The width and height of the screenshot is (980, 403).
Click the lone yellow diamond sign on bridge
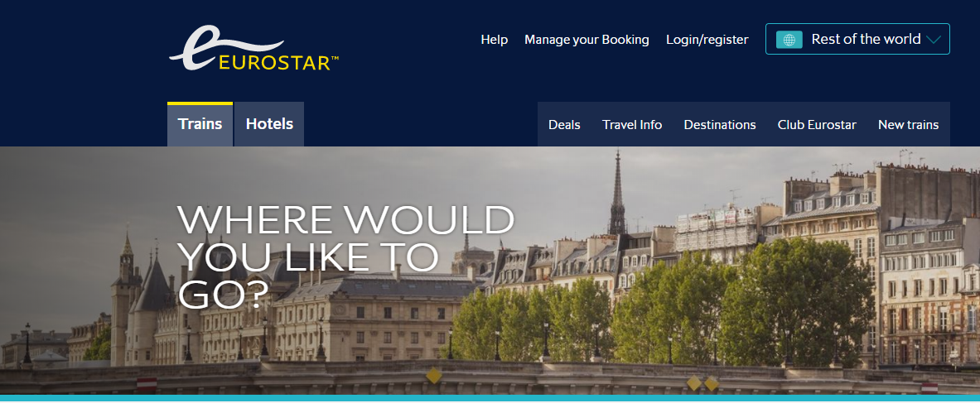pos(434,376)
